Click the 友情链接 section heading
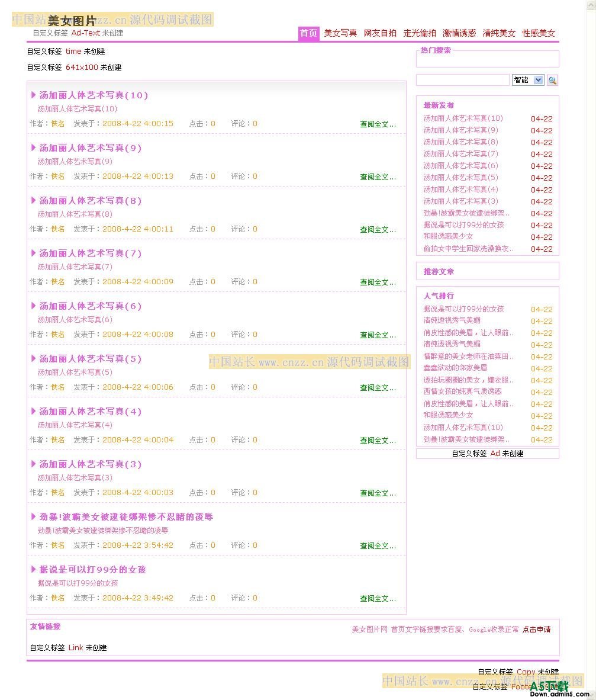The image size is (596, 700). [46, 627]
